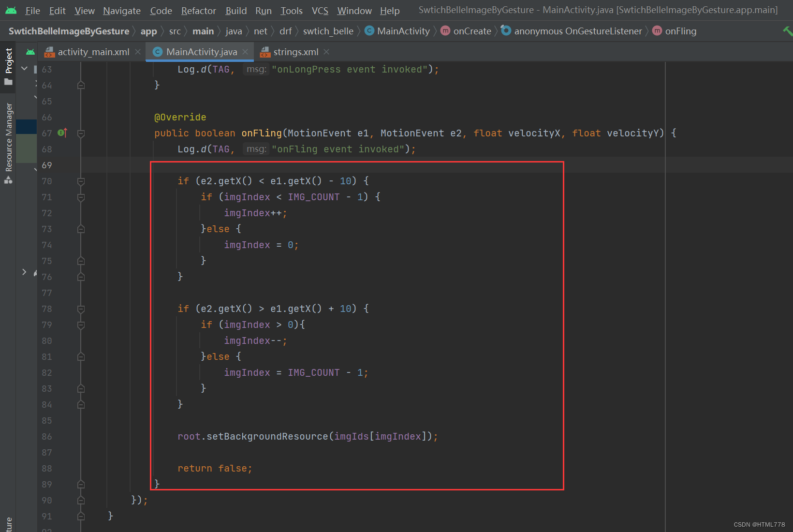Collapse the if block fold on line 78
Screen dimensions: 793x532
tap(81, 309)
